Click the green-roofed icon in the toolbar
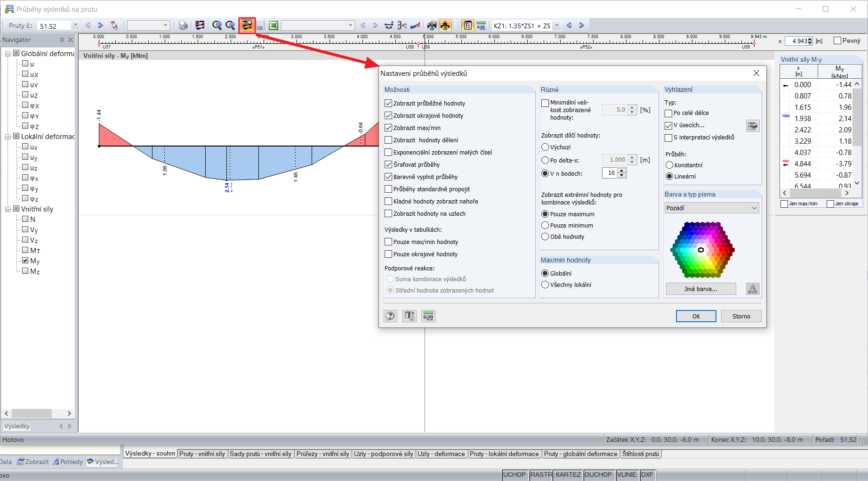This screenshot has height=481, width=868. tap(432, 25)
